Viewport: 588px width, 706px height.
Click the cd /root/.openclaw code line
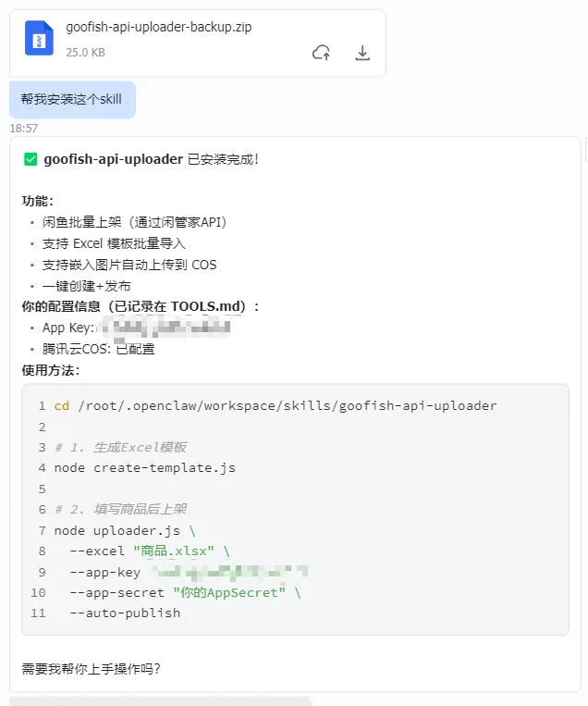pyautogui.click(x=275, y=405)
